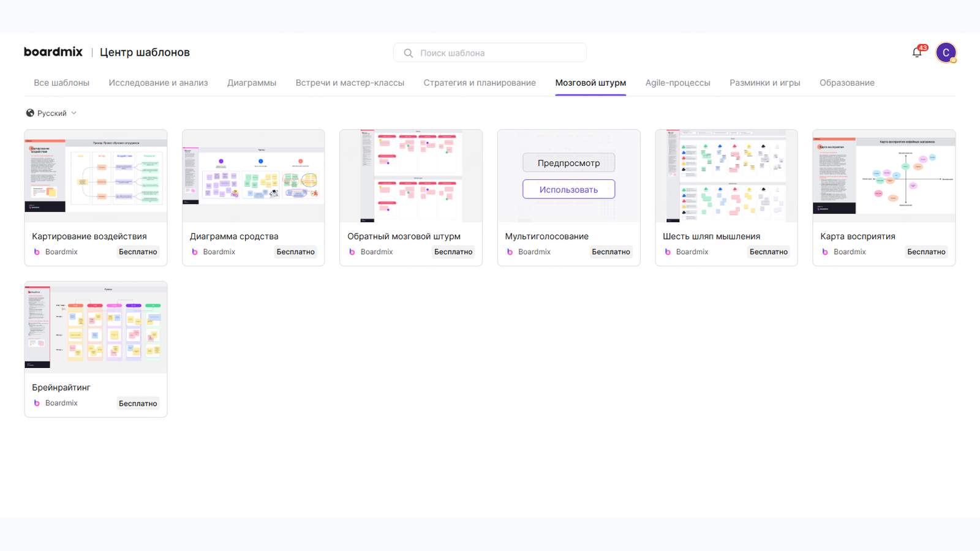980x551 pixels.
Task: Open Карта восприятия template thumbnail
Action: tap(884, 176)
